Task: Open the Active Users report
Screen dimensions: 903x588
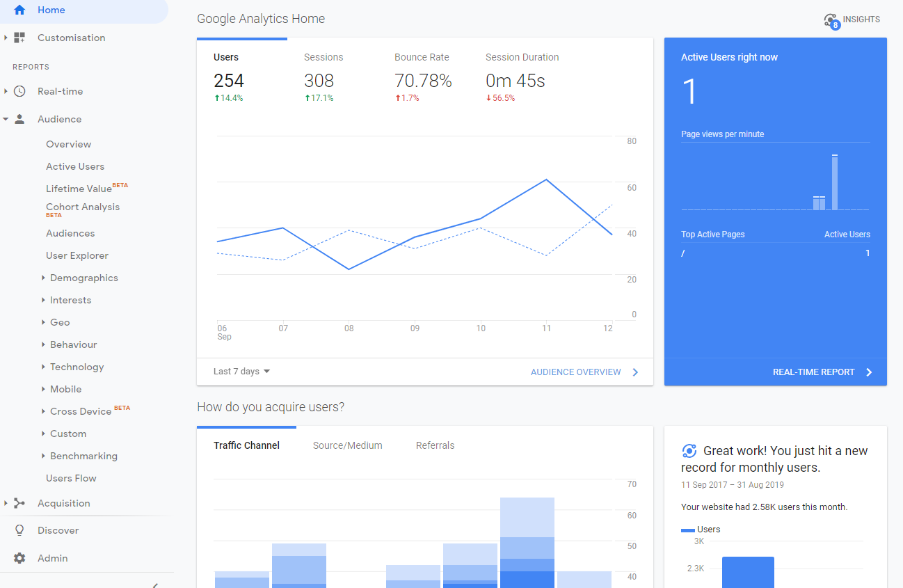Action: (x=75, y=166)
